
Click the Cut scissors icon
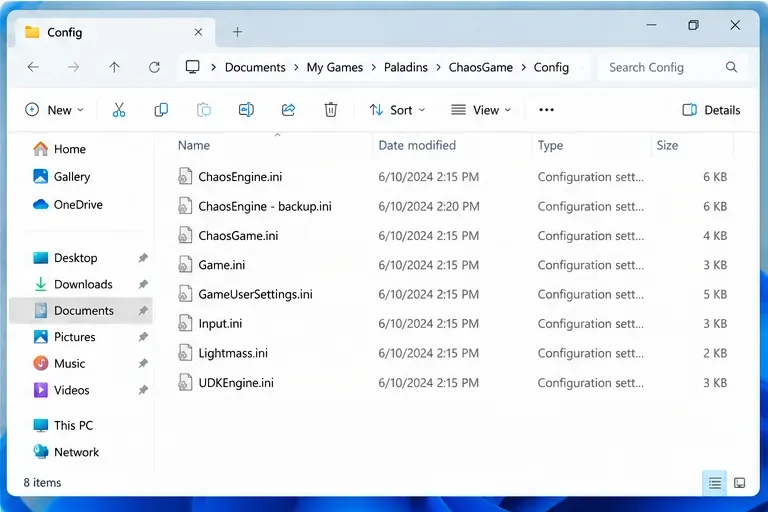point(119,110)
